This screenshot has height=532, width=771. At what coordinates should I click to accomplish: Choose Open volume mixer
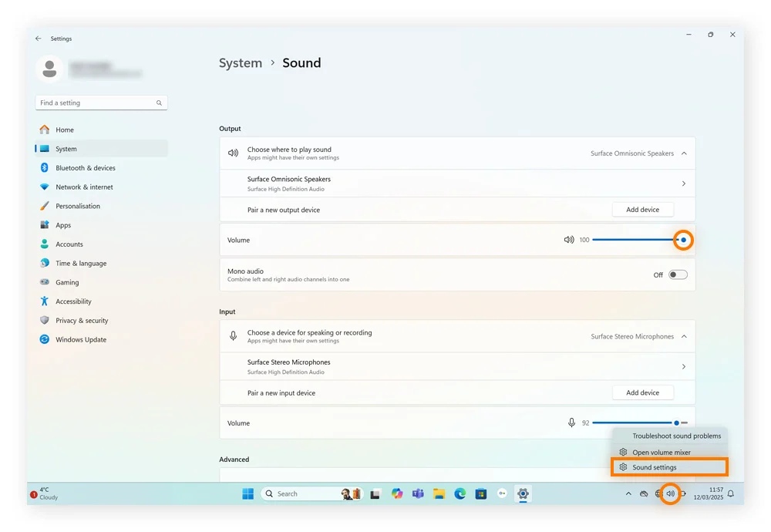click(661, 453)
